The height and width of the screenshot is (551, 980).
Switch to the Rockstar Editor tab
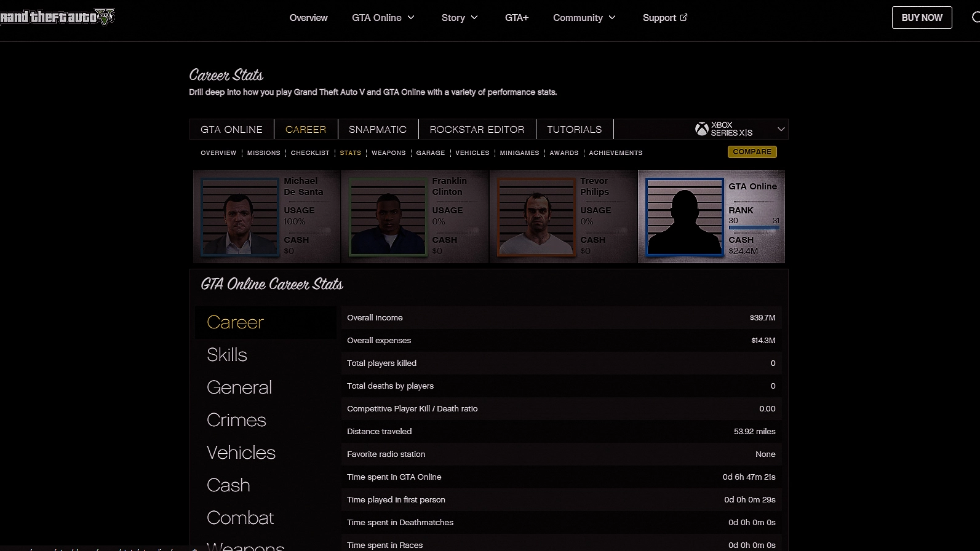coord(477,129)
